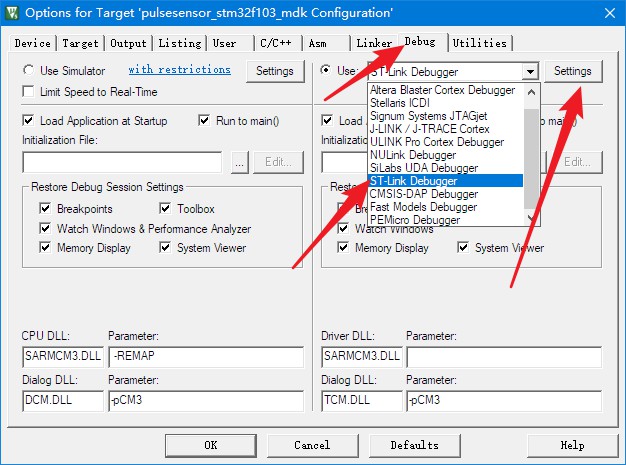Click the list's scroll-down arrow
The width and height of the screenshot is (626, 465).
click(531, 217)
